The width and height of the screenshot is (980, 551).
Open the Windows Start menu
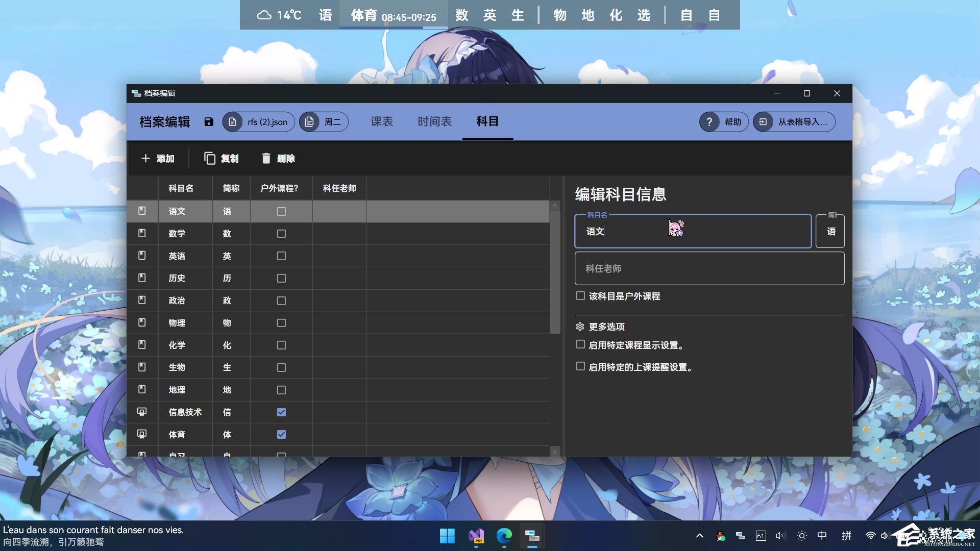pyautogui.click(x=447, y=536)
